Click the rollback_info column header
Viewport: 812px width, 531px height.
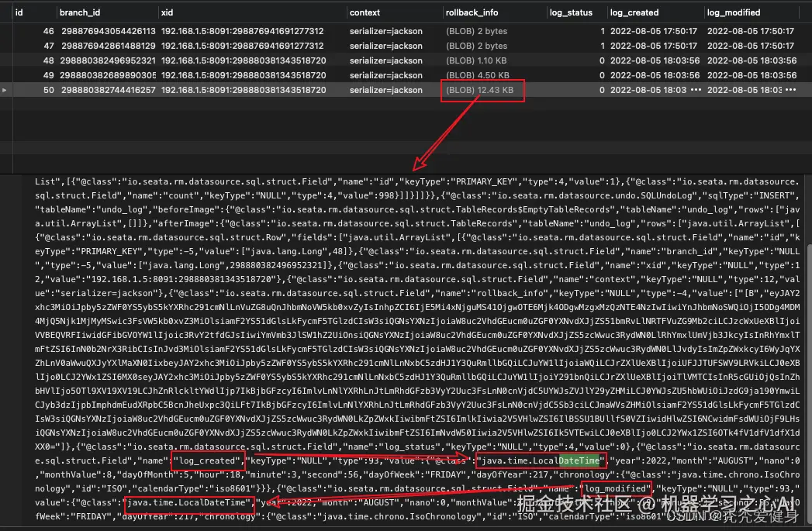pos(472,12)
